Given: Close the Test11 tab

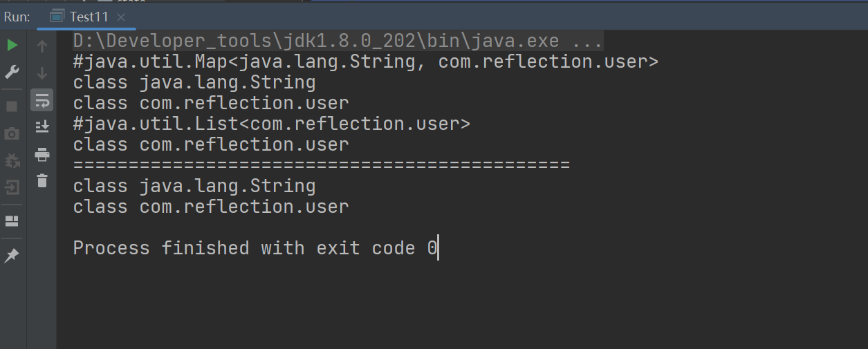Looking at the screenshot, I should pyautogui.click(x=122, y=17).
